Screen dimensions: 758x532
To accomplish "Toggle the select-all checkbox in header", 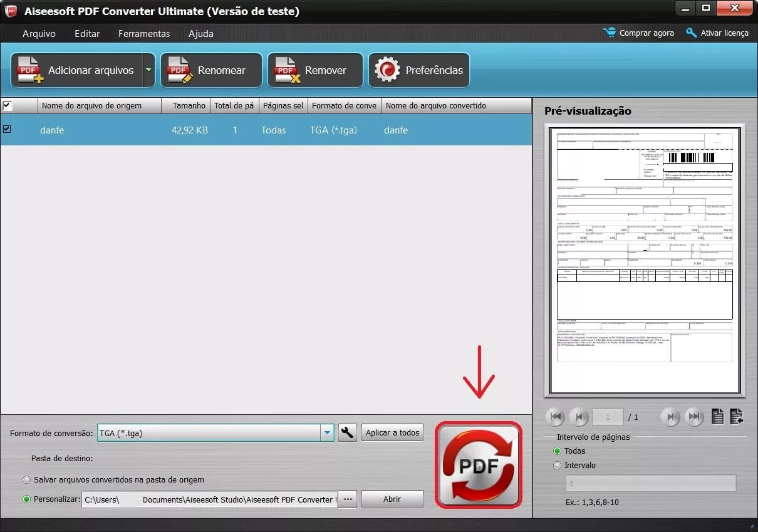I will (x=8, y=105).
